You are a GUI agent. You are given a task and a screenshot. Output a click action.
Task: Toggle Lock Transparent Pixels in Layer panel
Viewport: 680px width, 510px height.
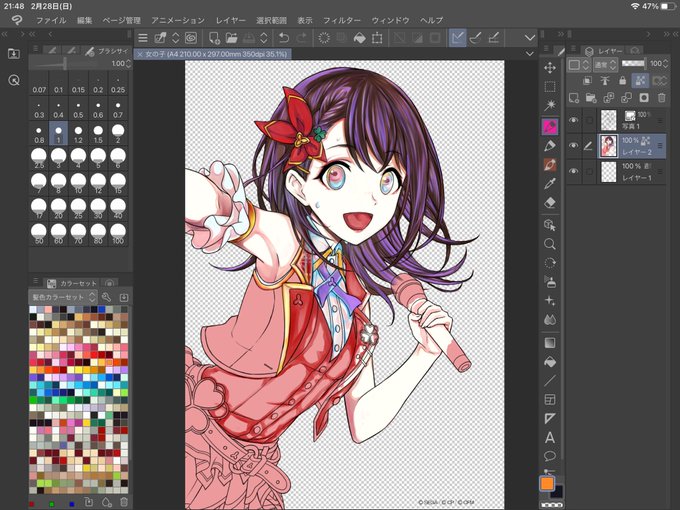point(640,81)
